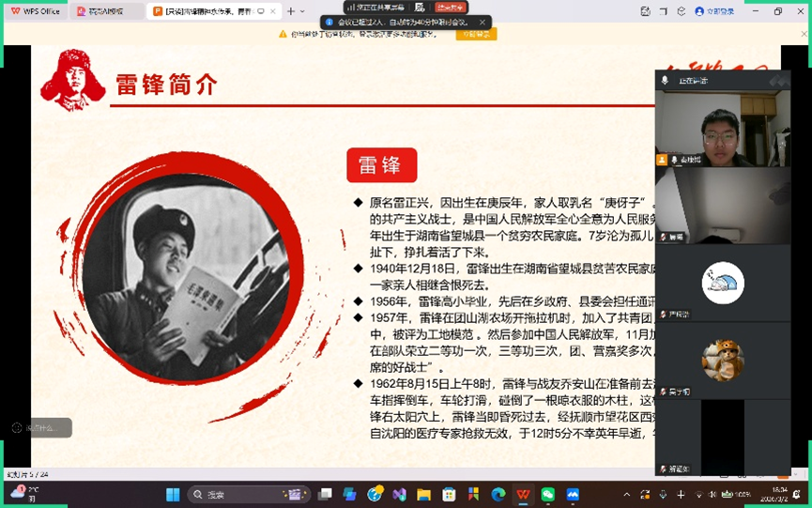Open Tencent Meeting from the taskbar
Viewport: 812px width, 508px height.
pos(572,494)
